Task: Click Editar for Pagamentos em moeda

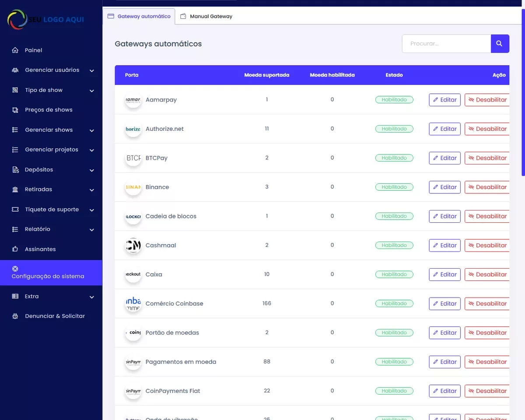Action: [x=444, y=362]
